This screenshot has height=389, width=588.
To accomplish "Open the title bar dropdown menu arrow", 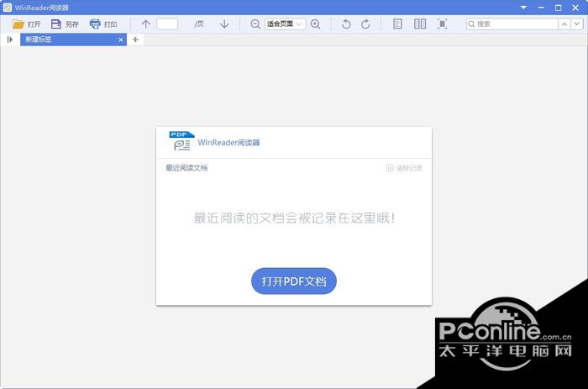I will click(x=523, y=8).
